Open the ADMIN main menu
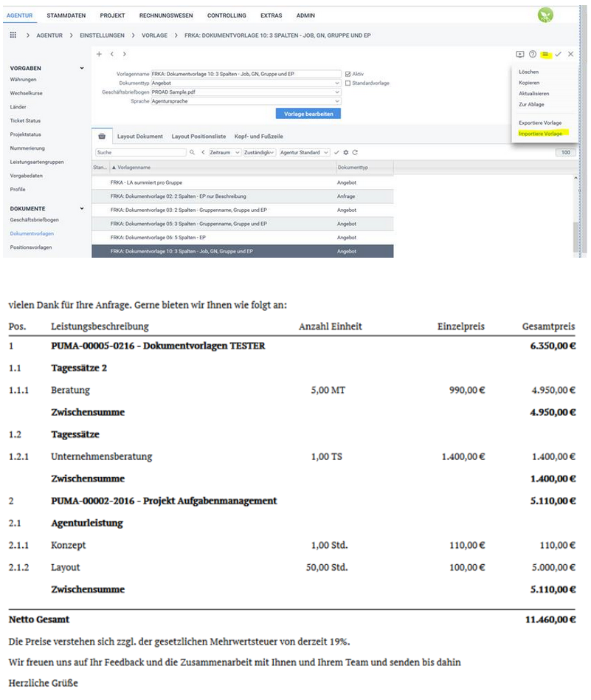This screenshot has height=700, width=591. [305, 16]
